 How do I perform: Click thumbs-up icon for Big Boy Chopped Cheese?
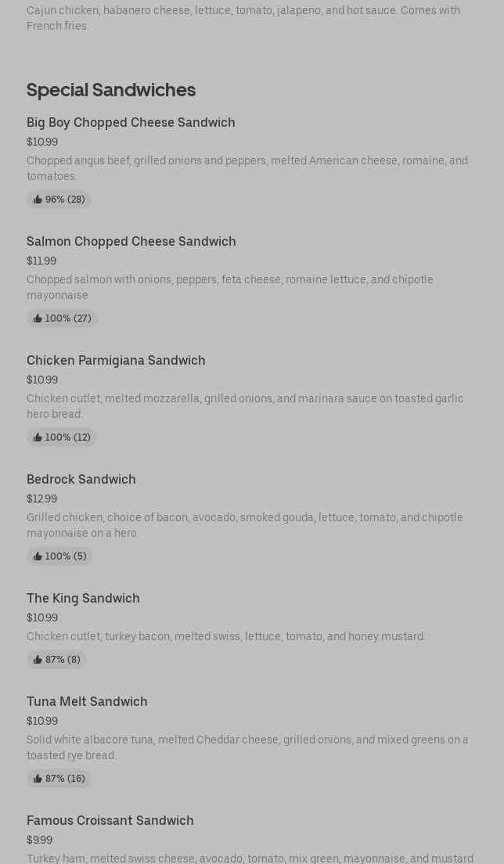click(x=38, y=200)
